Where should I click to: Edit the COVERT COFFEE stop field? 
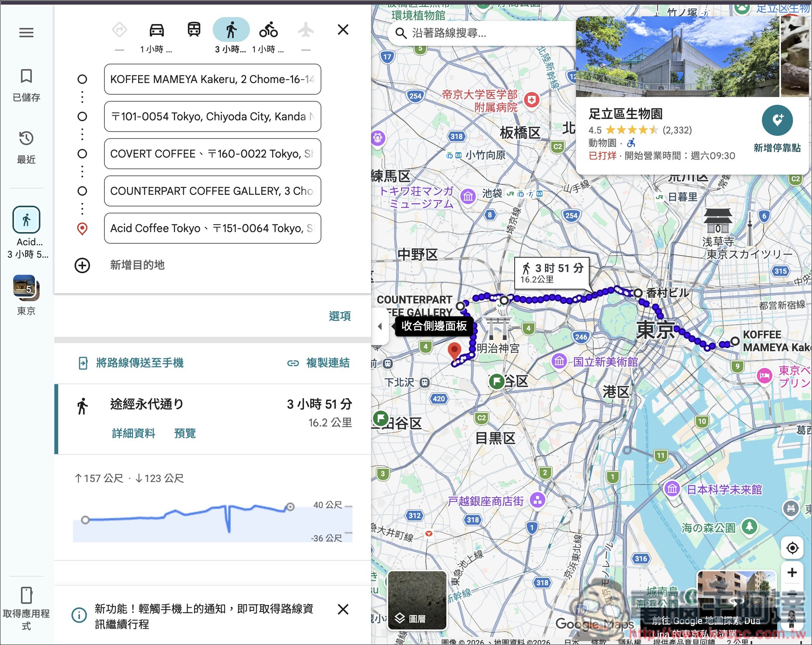(213, 154)
